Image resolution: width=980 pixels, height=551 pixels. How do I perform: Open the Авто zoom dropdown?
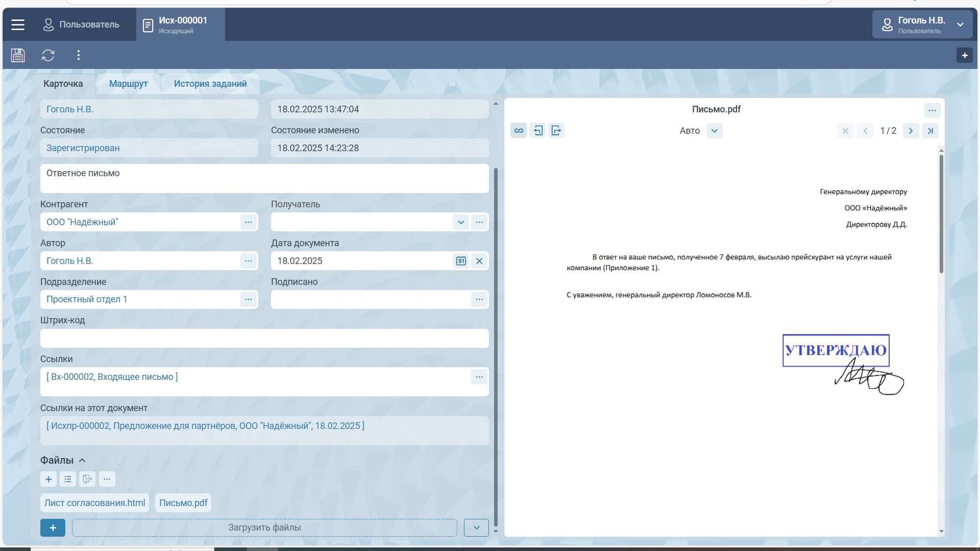(x=714, y=131)
